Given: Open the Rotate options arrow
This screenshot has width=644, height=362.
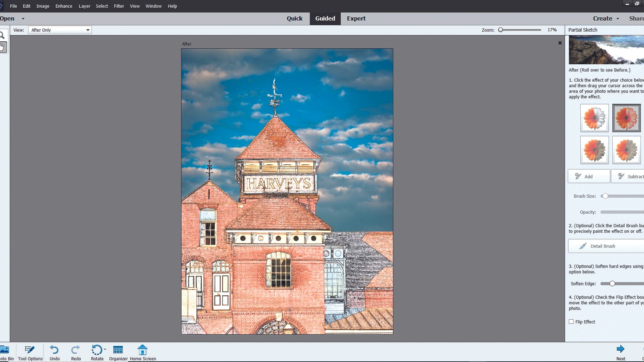Looking at the screenshot, I should (105, 349).
